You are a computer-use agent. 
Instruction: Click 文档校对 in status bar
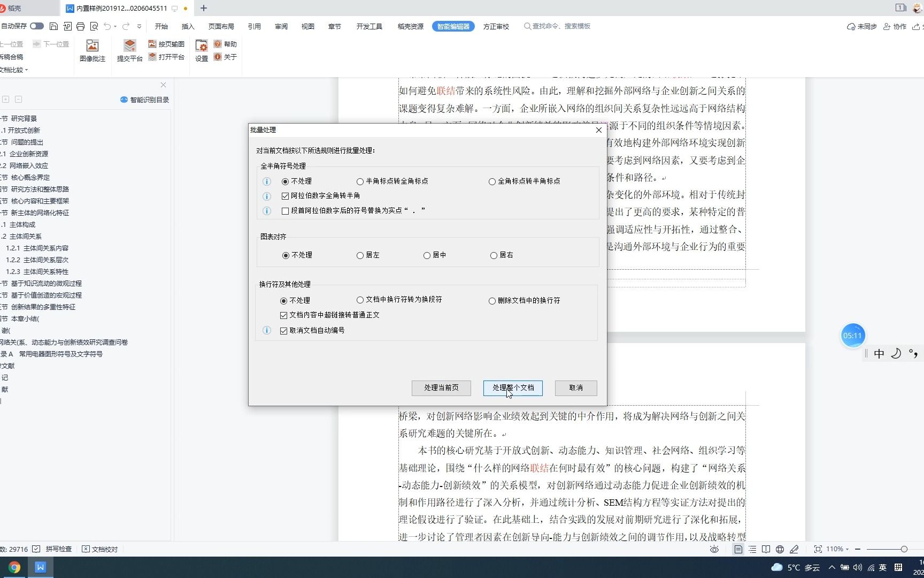coord(100,549)
